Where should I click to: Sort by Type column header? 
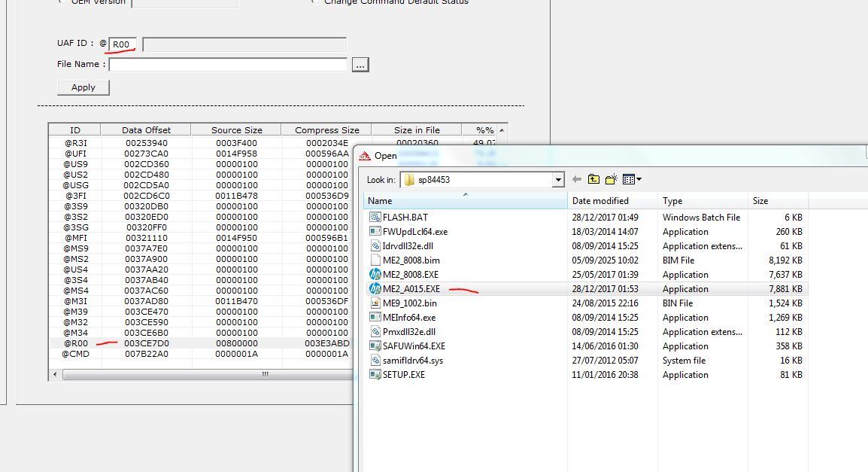click(703, 200)
